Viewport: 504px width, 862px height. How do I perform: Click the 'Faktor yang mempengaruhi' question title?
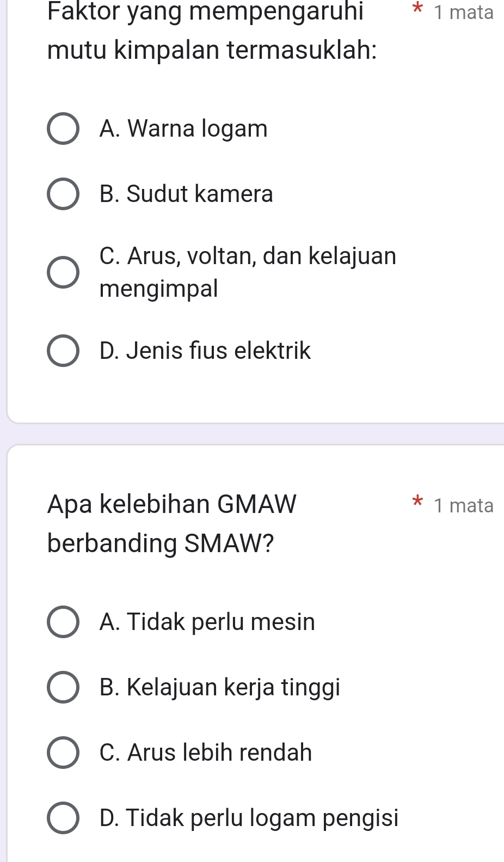click(x=206, y=12)
